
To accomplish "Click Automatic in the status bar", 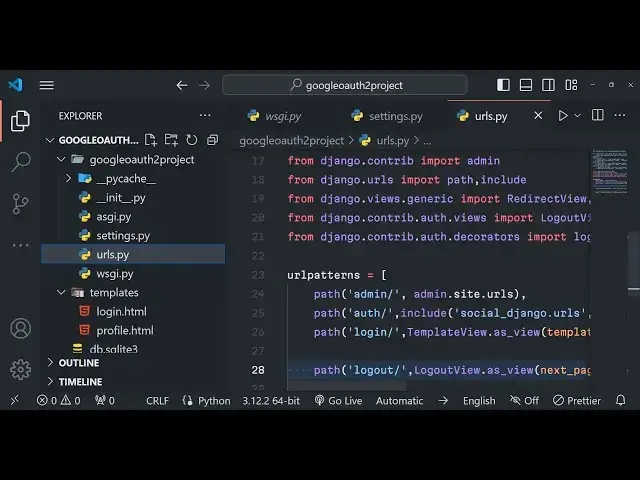I will 399,401.
